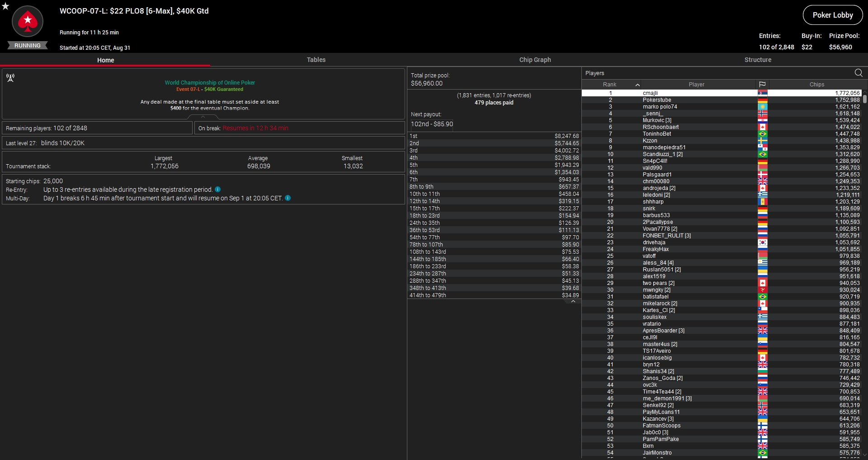Switch to the Tables tab
The height and width of the screenshot is (460, 868).
coord(316,60)
